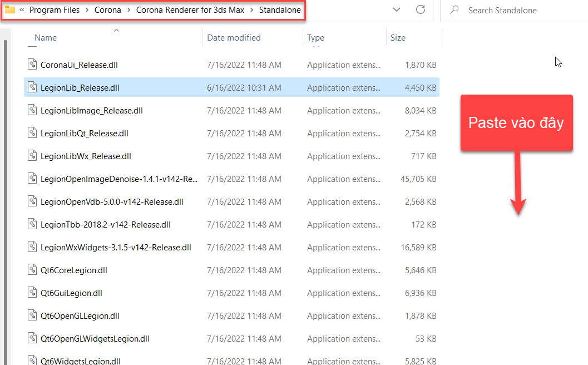588x365 pixels.
Task: Click the refresh icon in the address bar
Action: coord(421,9)
